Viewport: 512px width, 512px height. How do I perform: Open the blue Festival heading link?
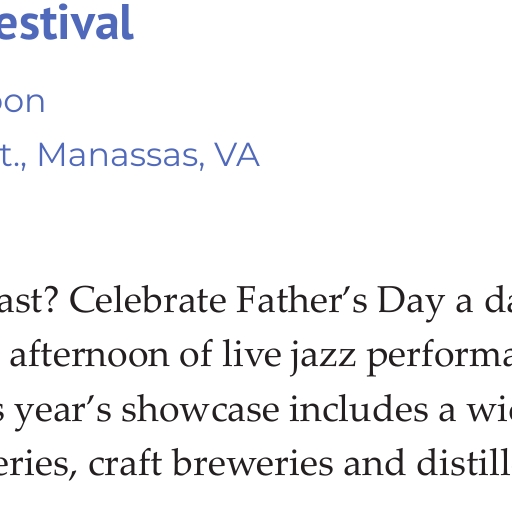(66, 22)
